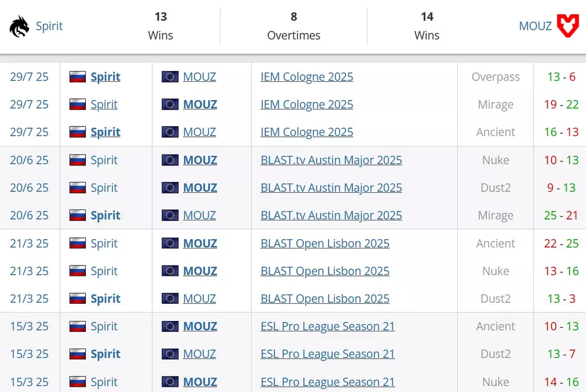Viewport: 586px width, 392px height.
Task: Click the Nuke map name in the 13 - 16 row
Action: coord(496,271)
